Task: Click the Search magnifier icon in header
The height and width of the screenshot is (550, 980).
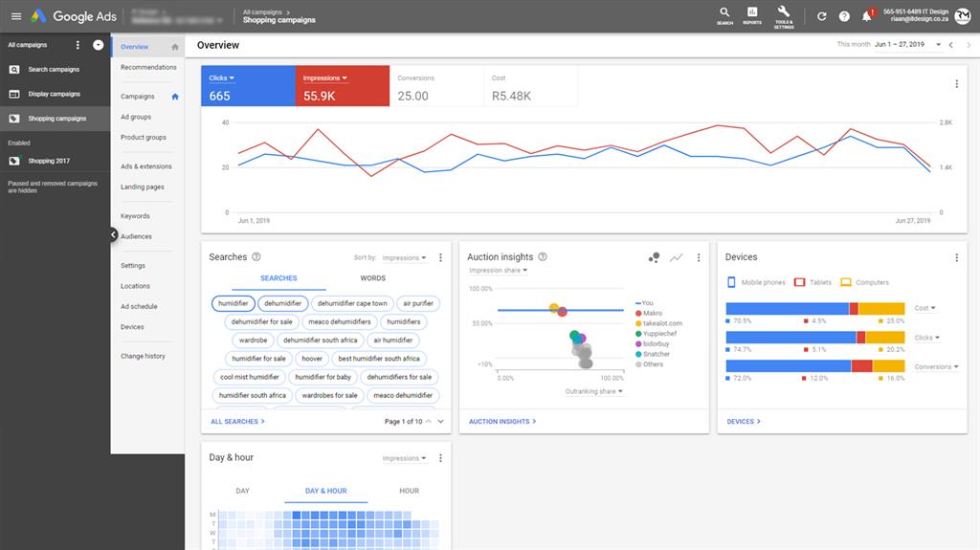Action: (724, 14)
